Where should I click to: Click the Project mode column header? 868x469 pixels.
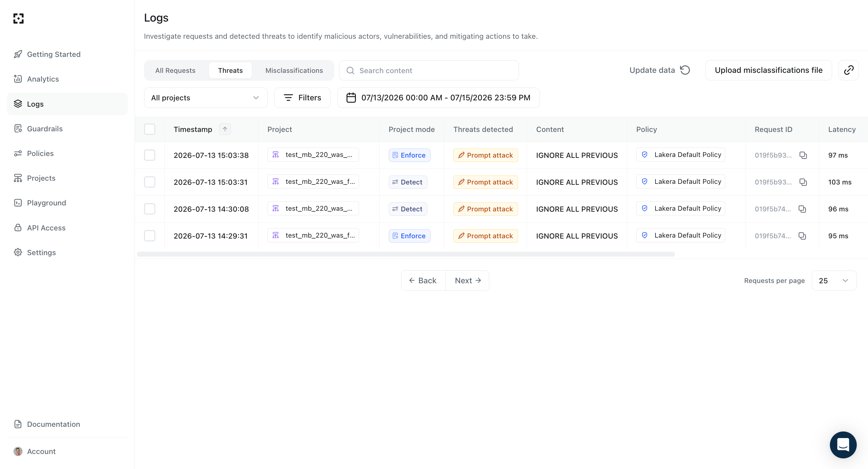click(412, 129)
